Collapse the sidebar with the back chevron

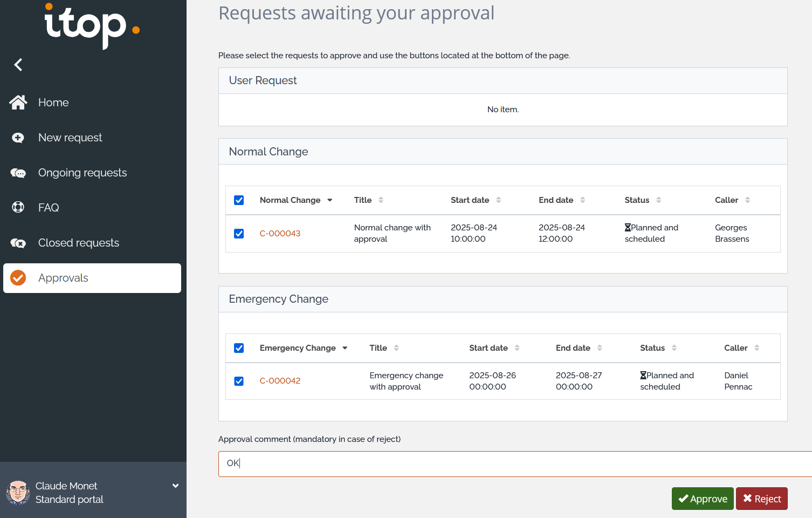pos(18,65)
